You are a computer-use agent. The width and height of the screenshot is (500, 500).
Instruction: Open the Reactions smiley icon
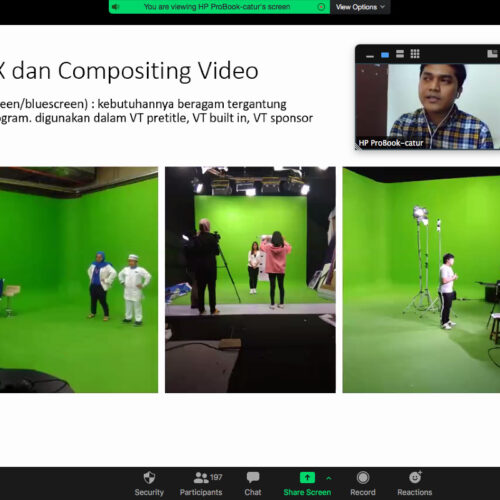click(415, 477)
